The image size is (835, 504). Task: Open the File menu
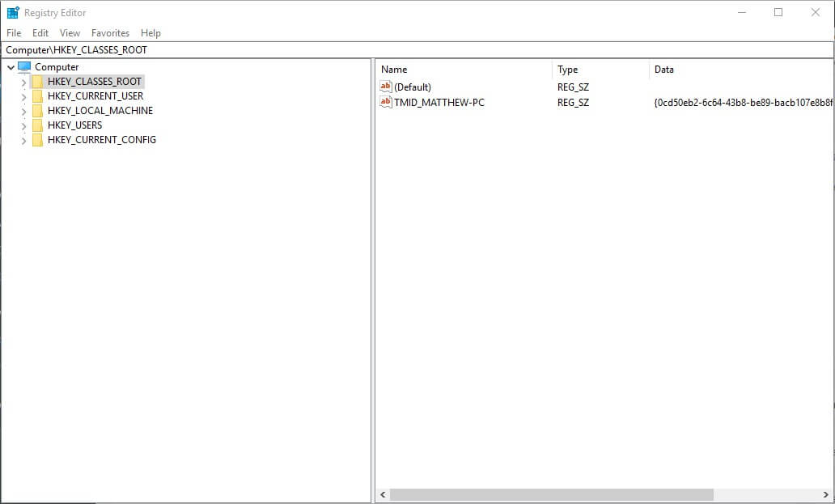tap(14, 33)
